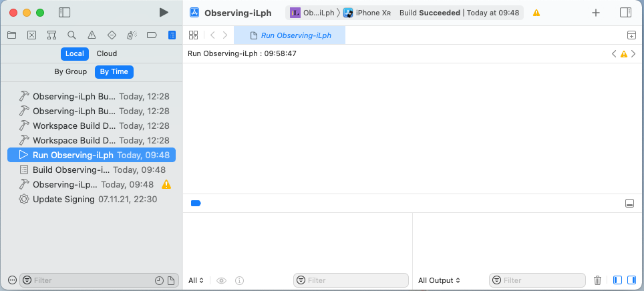Open navigator options ellipsis menu
Viewport: 644px width, 291px height.
(x=12, y=280)
